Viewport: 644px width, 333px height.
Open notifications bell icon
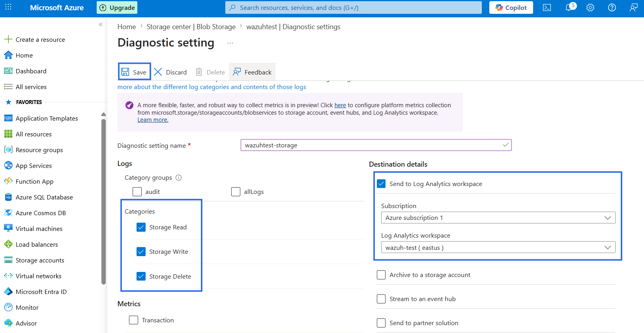click(569, 7)
